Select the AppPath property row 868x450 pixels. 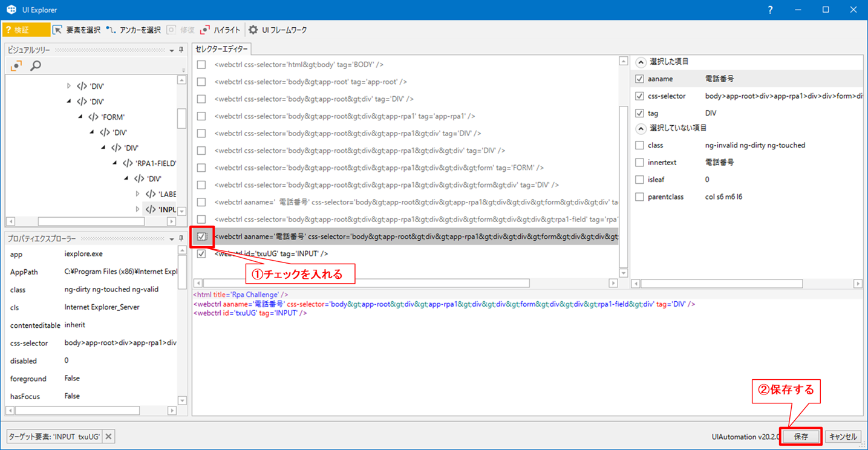tap(92, 272)
